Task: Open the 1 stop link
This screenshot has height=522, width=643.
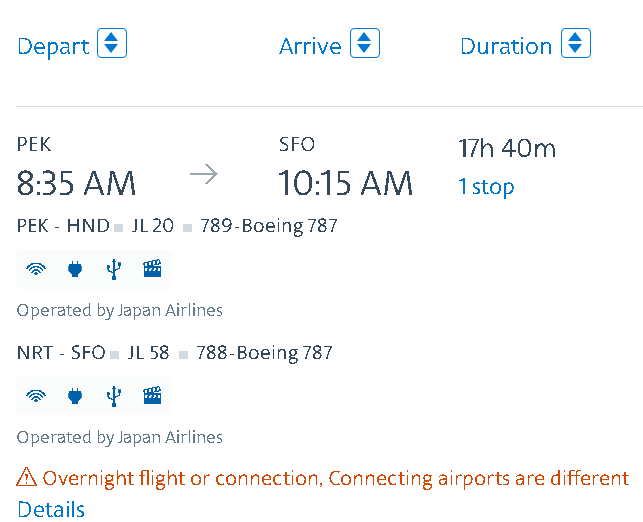Action: click(x=486, y=187)
